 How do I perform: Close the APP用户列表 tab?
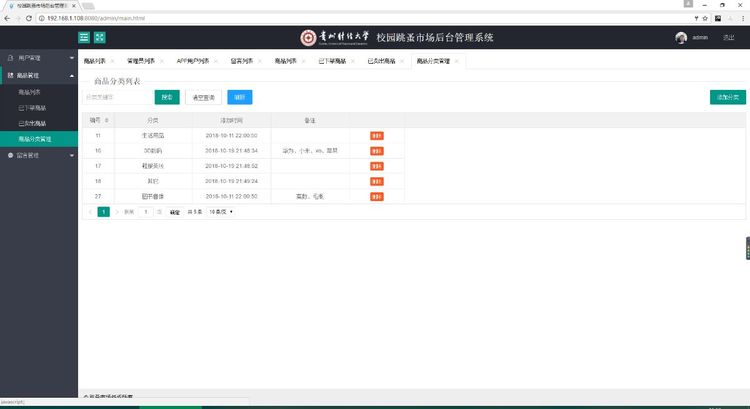(x=216, y=61)
